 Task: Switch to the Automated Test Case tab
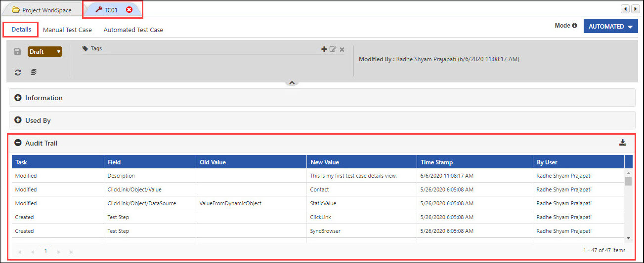pos(133,30)
